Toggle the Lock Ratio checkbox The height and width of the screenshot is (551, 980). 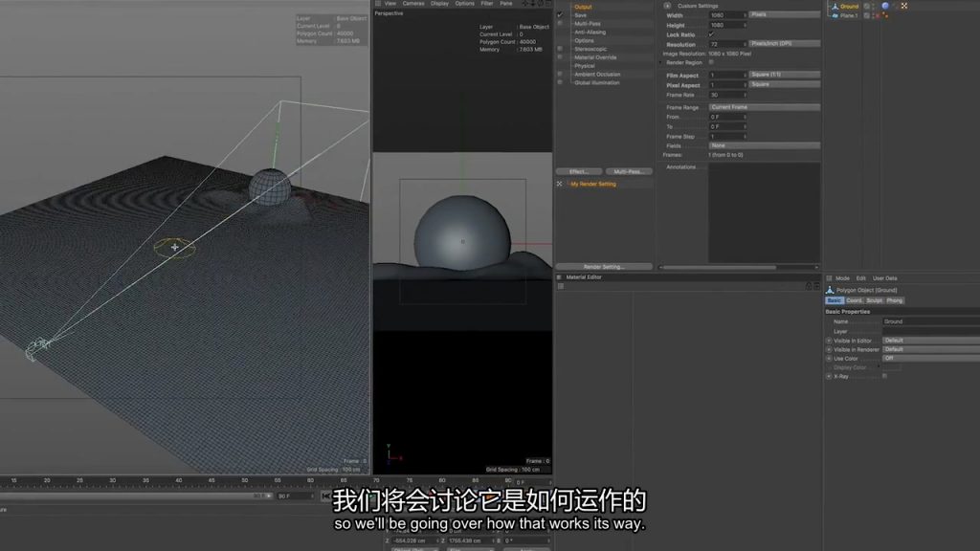[711, 34]
